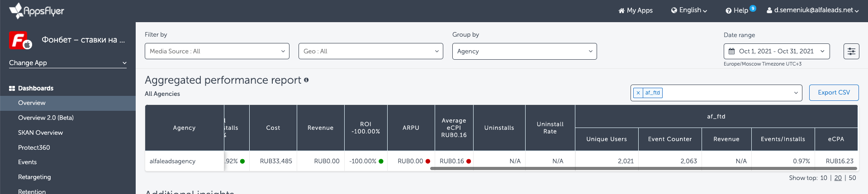Click the red dot beside ARPU RUB0.00

tap(428, 161)
